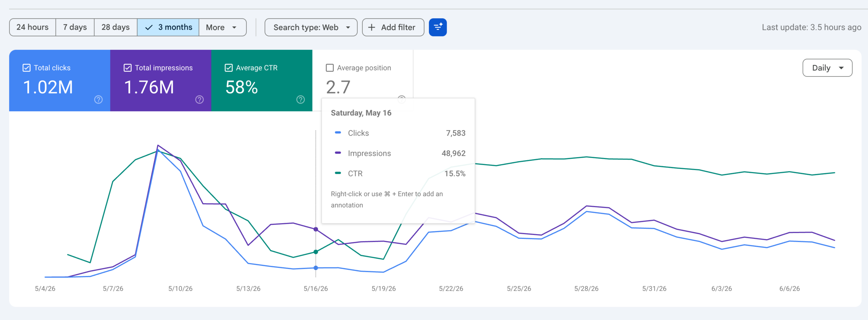
Task: Click the 5/16/26 axis date label
Action: click(x=316, y=289)
